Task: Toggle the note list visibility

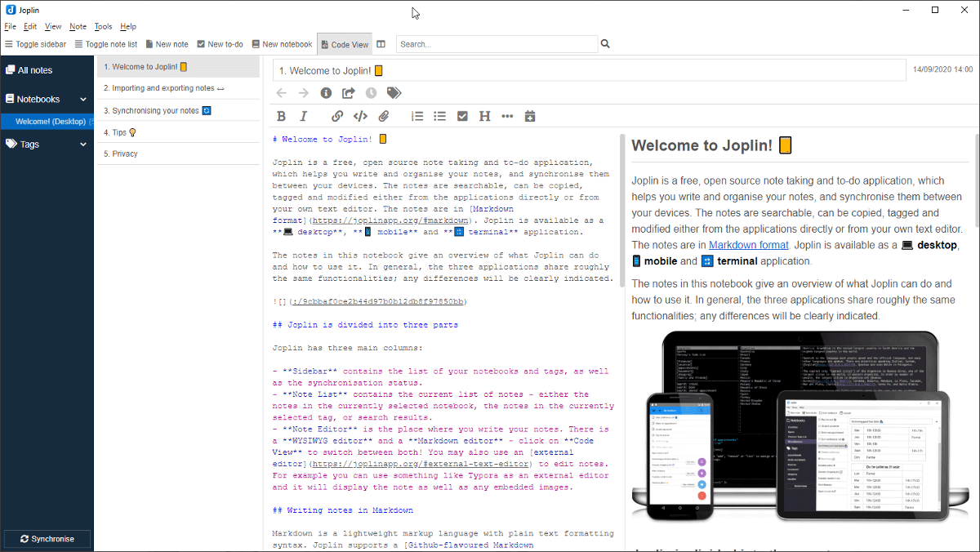Action: pyautogui.click(x=105, y=44)
